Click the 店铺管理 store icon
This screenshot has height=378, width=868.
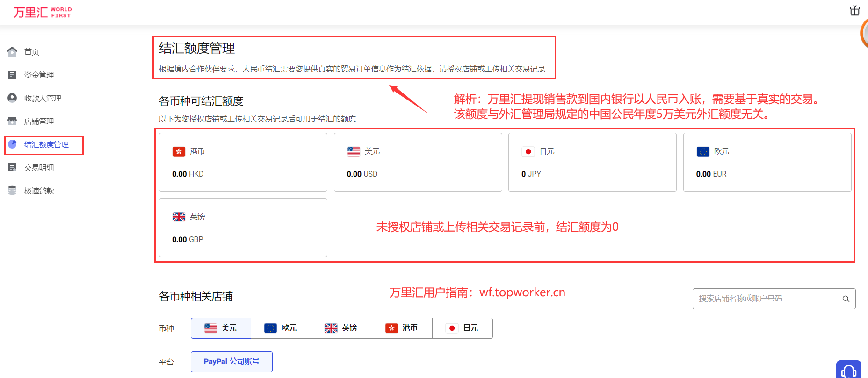tap(13, 121)
